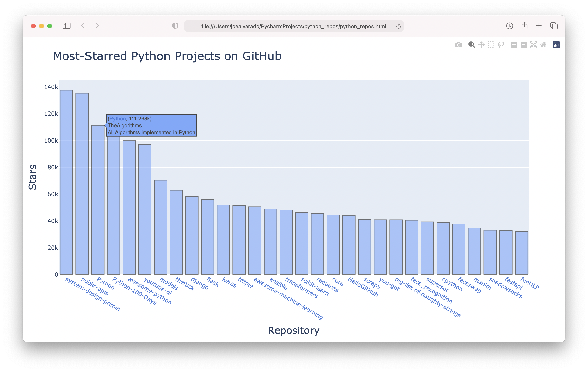Image resolution: width=588 pixels, height=372 pixels.
Task: Open the Share menu
Action: 524,26
